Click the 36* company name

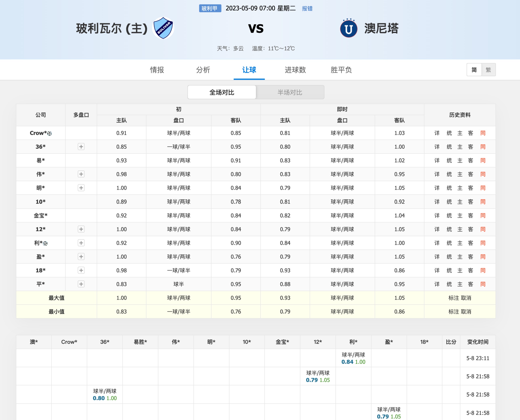click(x=41, y=147)
